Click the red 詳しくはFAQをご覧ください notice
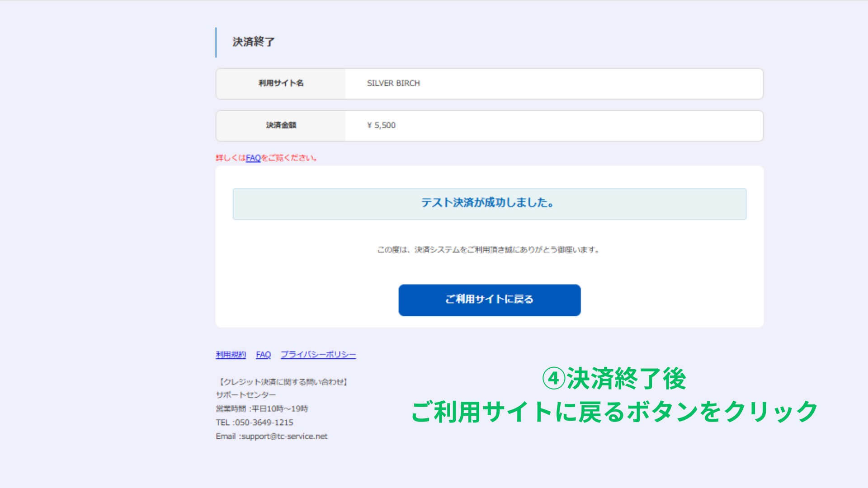868x488 pixels. [266, 158]
